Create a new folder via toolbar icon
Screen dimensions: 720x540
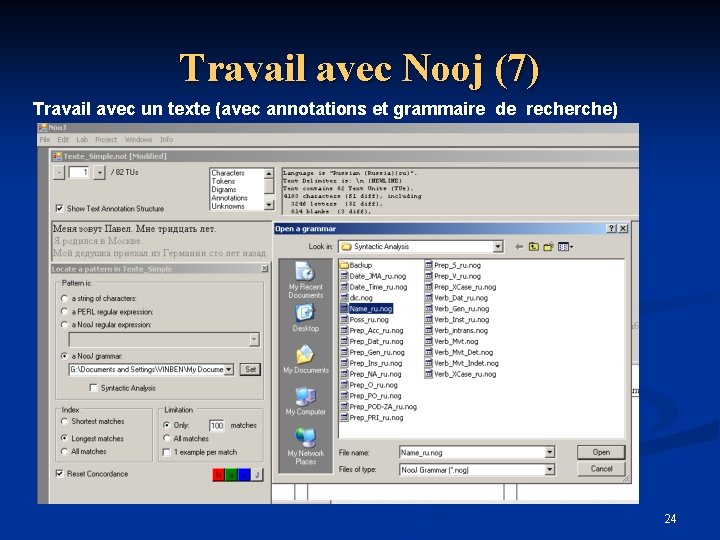click(548, 247)
